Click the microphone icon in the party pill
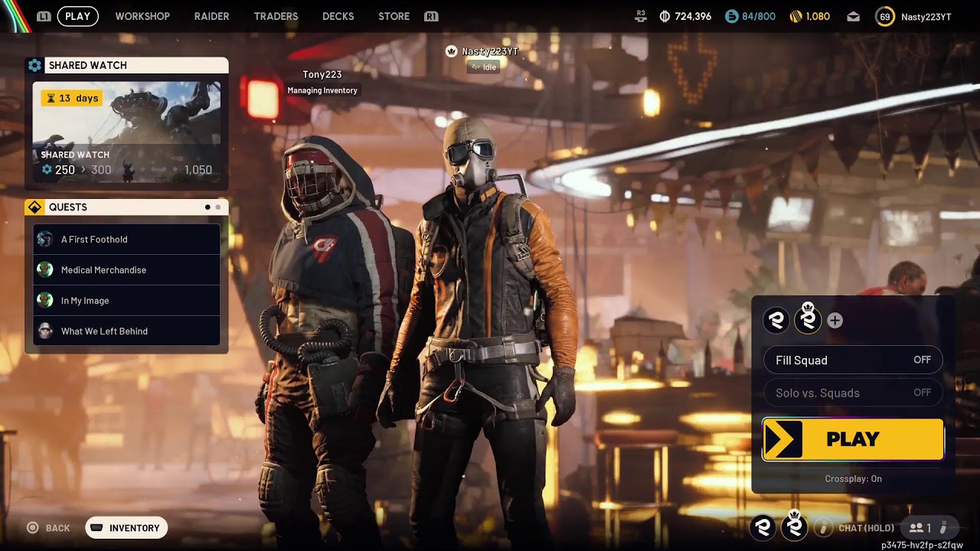Screen dimensions: 980x551 click(943, 527)
